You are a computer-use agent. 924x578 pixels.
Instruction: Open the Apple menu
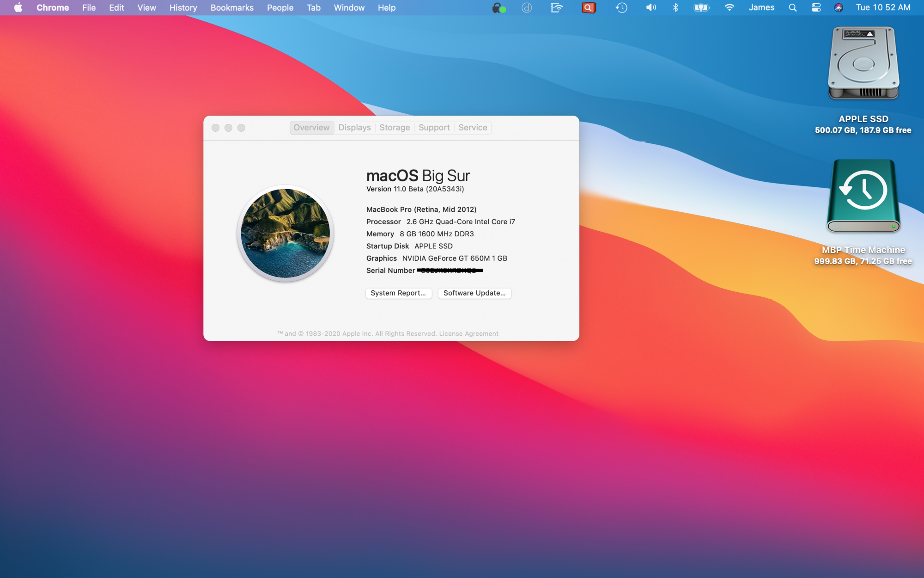(18, 7)
